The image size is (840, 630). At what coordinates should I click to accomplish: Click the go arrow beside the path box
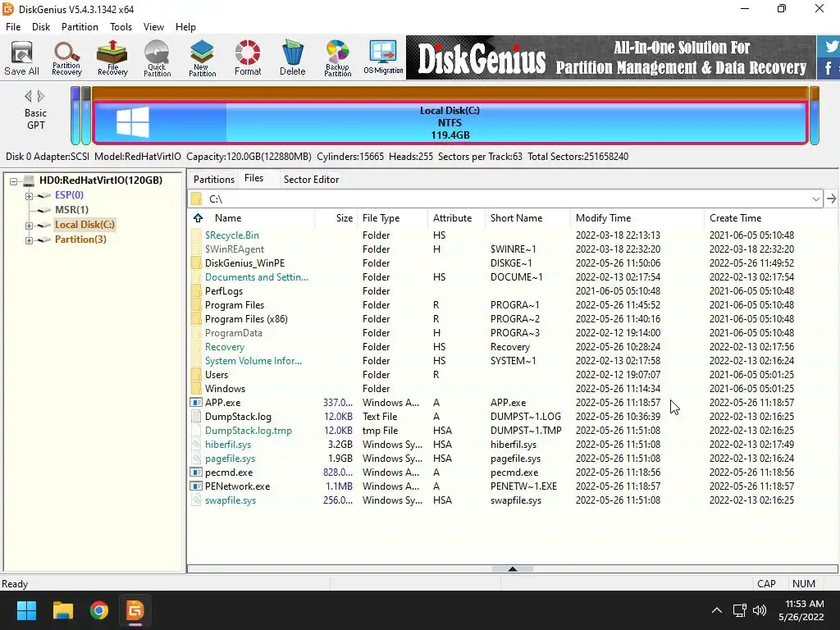[831, 199]
